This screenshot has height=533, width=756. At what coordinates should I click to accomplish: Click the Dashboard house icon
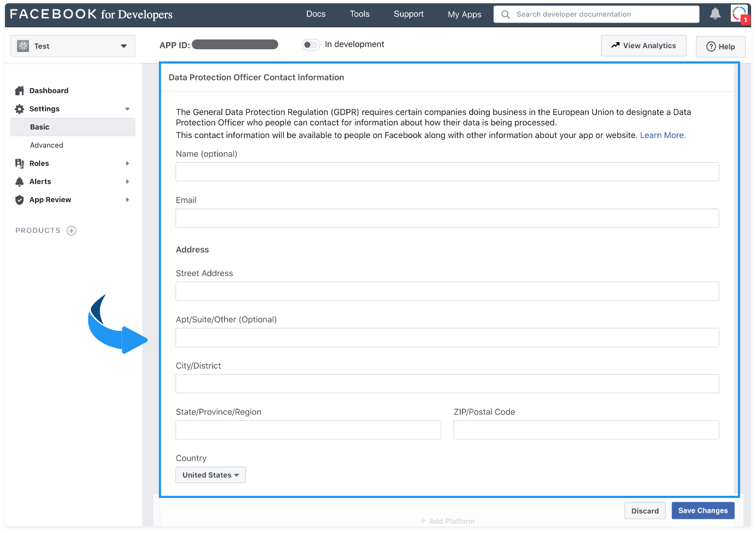(20, 90)
